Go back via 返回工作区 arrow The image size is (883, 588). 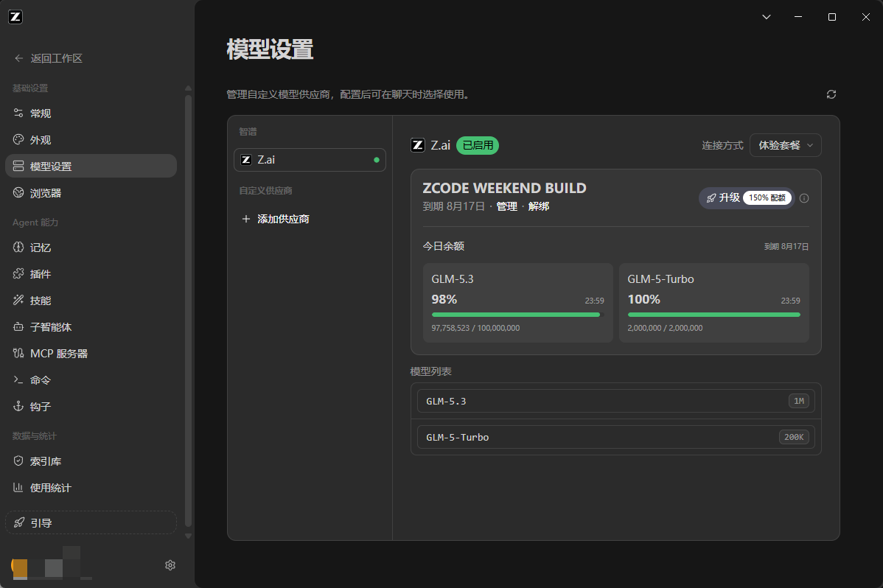coord(18,58)
